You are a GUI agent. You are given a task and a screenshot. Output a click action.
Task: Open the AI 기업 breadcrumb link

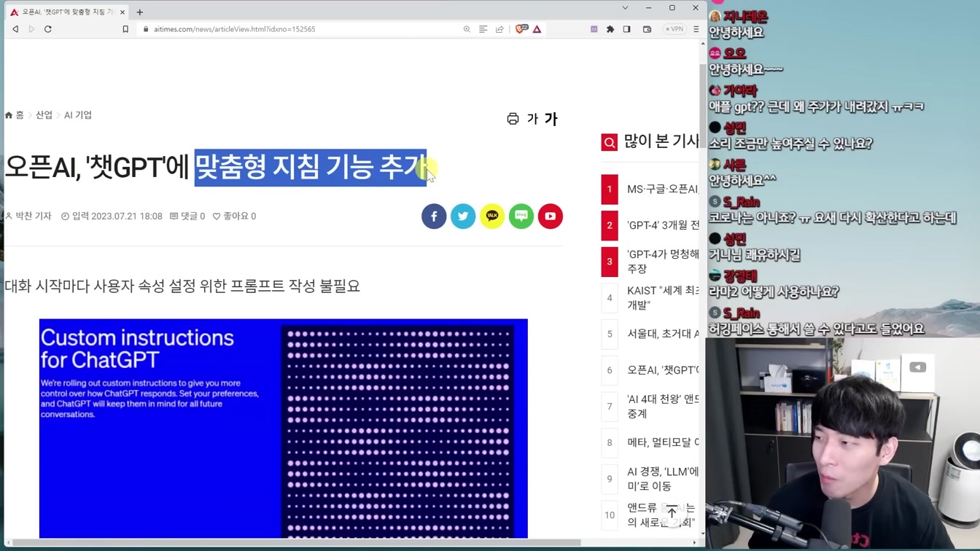[x=78, y=115]
